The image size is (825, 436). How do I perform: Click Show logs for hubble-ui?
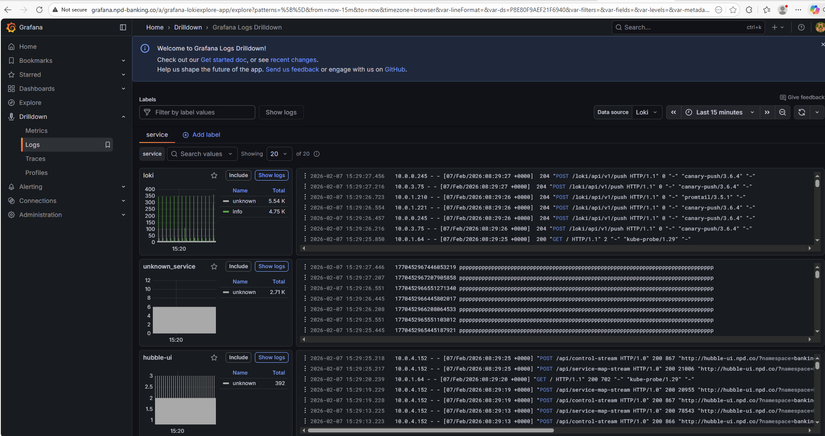pyautogui.click(x=271, y=357)
